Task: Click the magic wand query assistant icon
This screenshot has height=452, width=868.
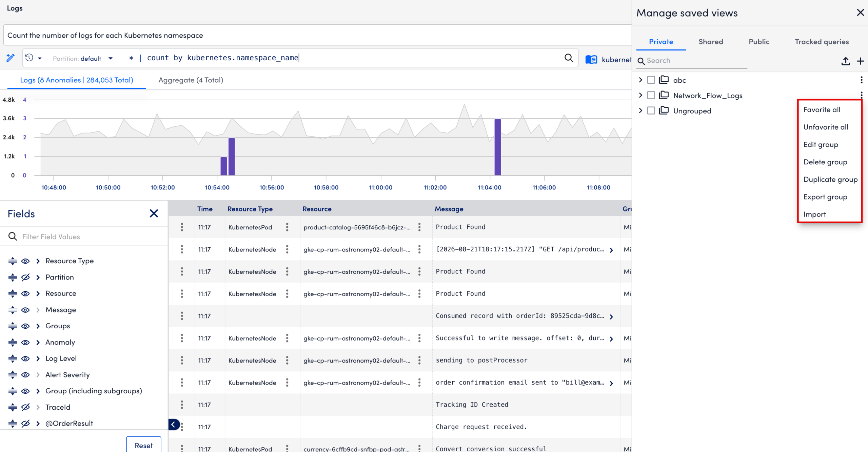Action: 11,58
